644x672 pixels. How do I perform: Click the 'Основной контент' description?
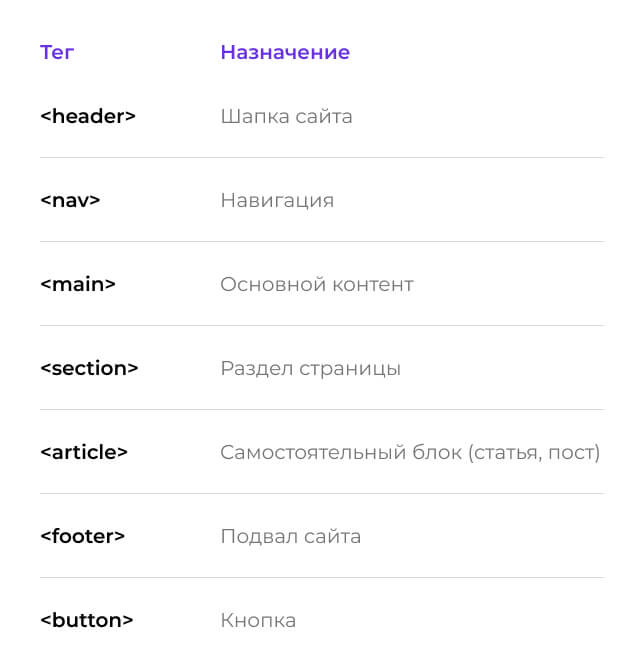coord(317,284)
